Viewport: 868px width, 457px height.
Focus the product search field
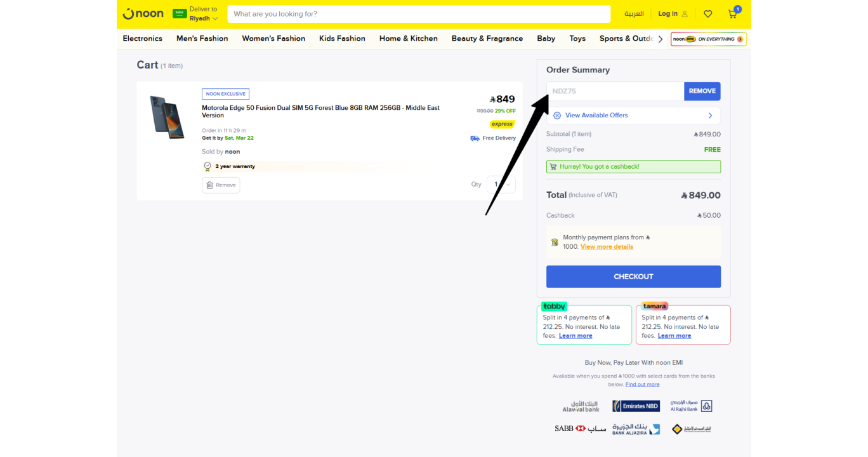(x=419, y=14)
